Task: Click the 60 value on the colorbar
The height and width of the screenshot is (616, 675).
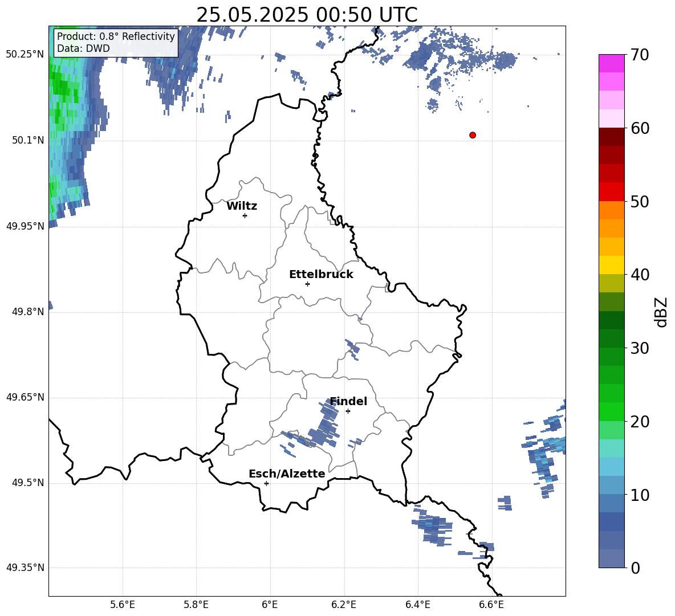Action: (640, 128)
